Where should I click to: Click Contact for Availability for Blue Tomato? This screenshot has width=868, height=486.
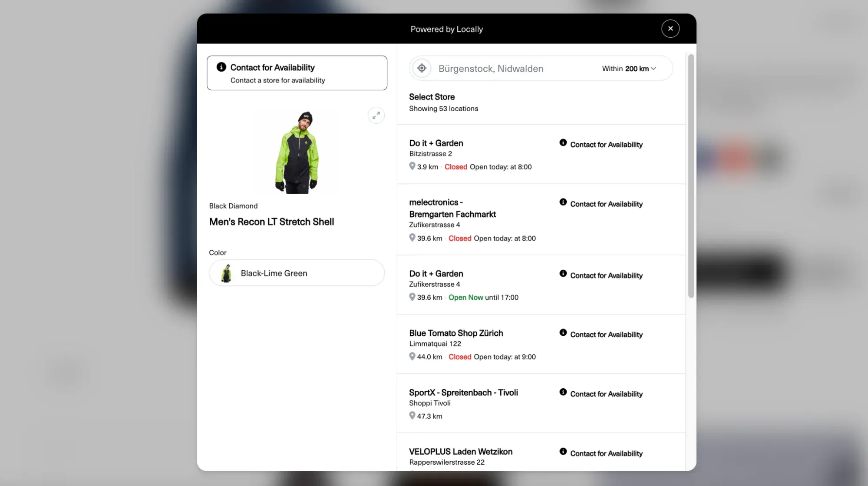click(x=606, y=334)
